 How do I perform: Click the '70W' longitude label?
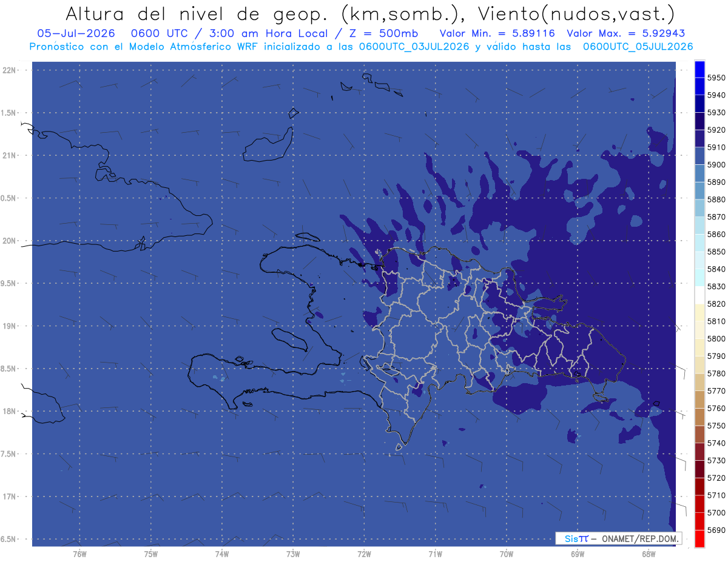pyautogui.click(x=506, y=553)
